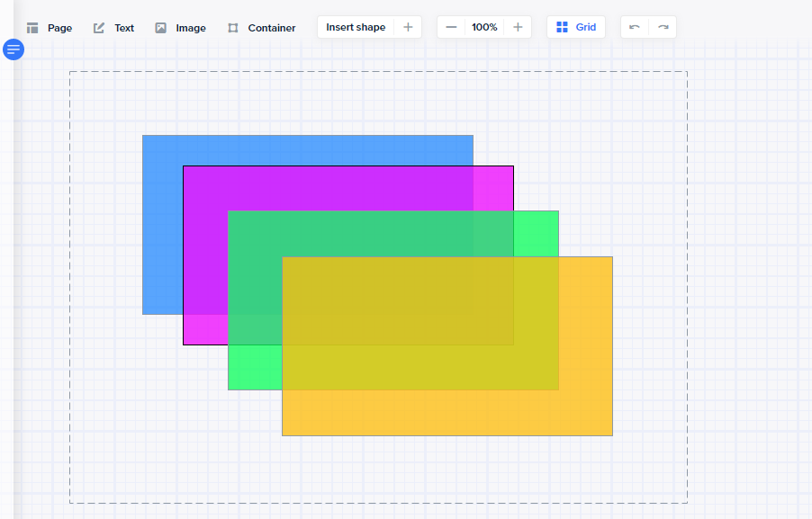Toggle the Grid display

pyautogui.click(x=576, y=27)
